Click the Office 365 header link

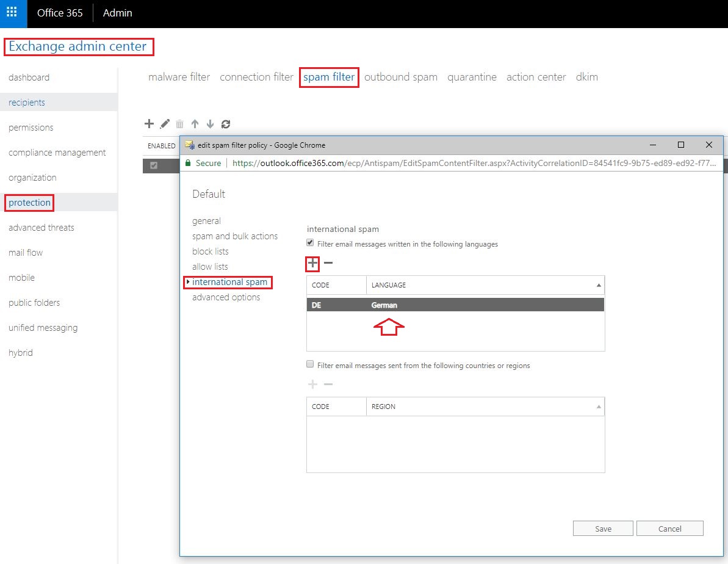tap(60, 13)
